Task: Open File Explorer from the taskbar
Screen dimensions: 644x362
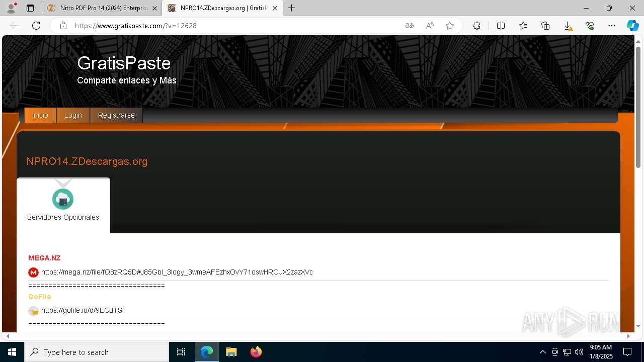Action: 231,352
